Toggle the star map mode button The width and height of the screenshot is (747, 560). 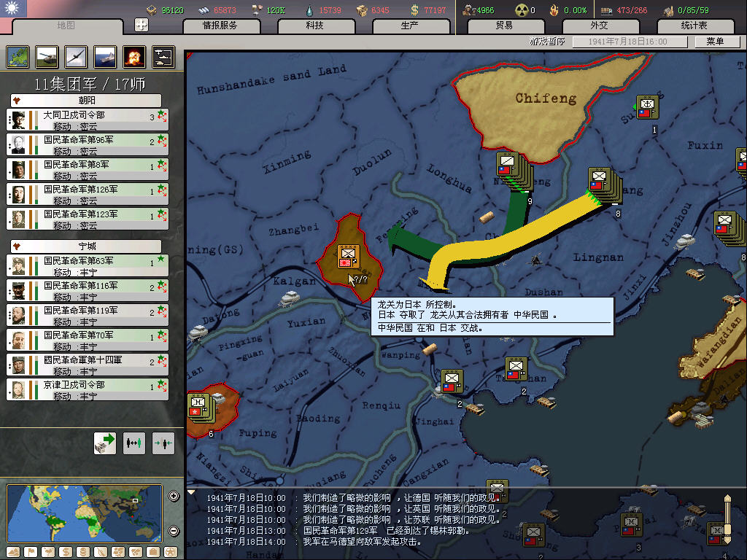[x=170, y=552]
